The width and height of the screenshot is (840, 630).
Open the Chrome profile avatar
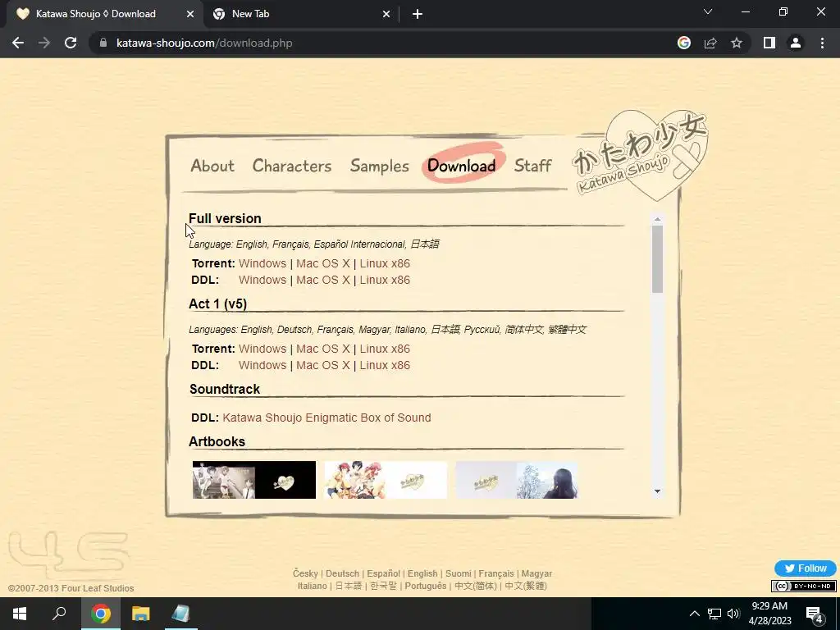(x=796, y=43)
